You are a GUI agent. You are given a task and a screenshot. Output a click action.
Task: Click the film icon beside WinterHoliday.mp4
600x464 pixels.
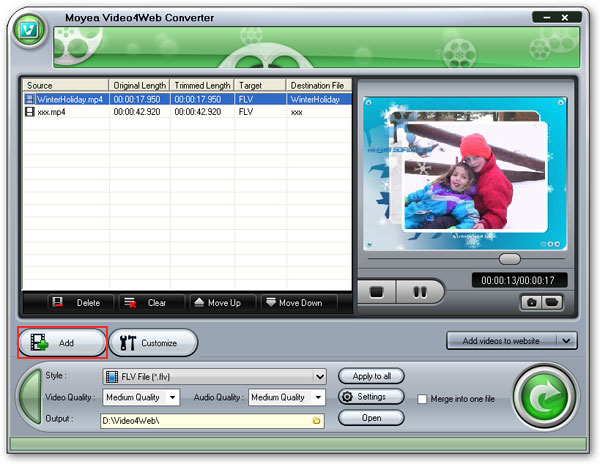pos(29,99)
